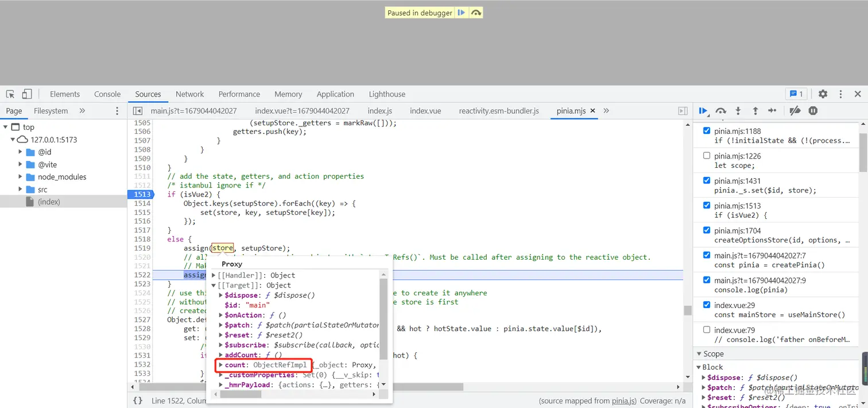Image resolution: width=868 pixels, height=408 pixels.
Task: Open the Performance panel tab
Action: click(x=239, y=94)
